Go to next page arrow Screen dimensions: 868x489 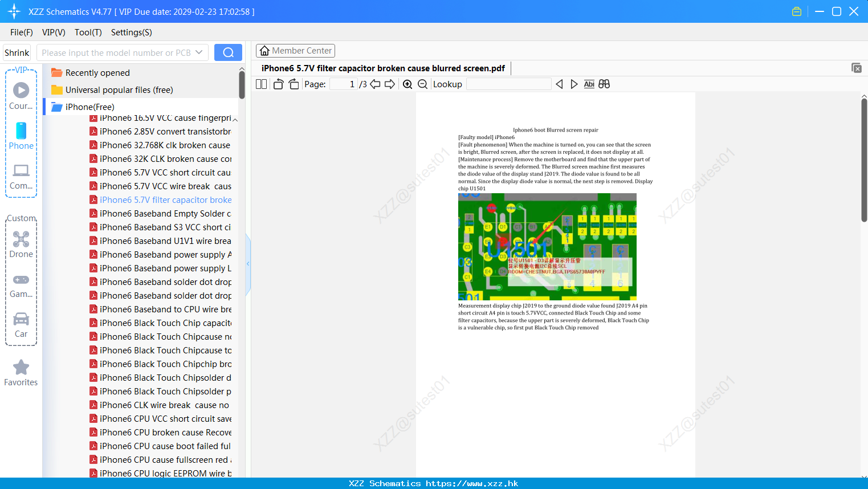tap(390, 84)
